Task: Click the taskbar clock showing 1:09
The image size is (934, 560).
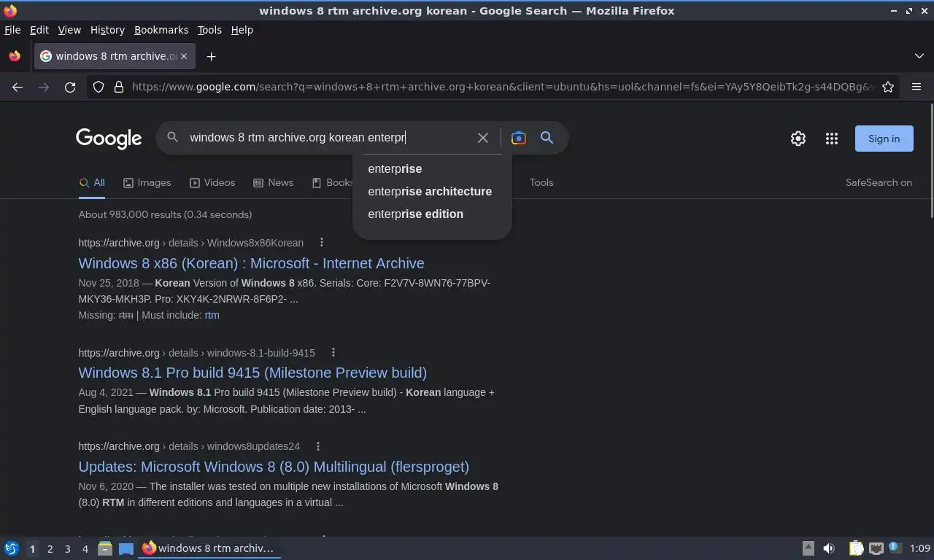Action: click(x=920, y=548)
